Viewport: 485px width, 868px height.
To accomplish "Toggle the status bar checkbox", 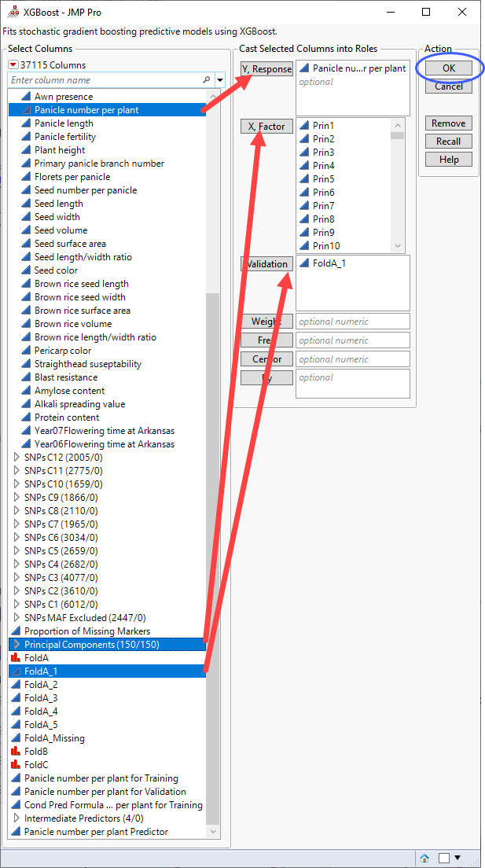I will pyautogui.click(x=444, y=858).
